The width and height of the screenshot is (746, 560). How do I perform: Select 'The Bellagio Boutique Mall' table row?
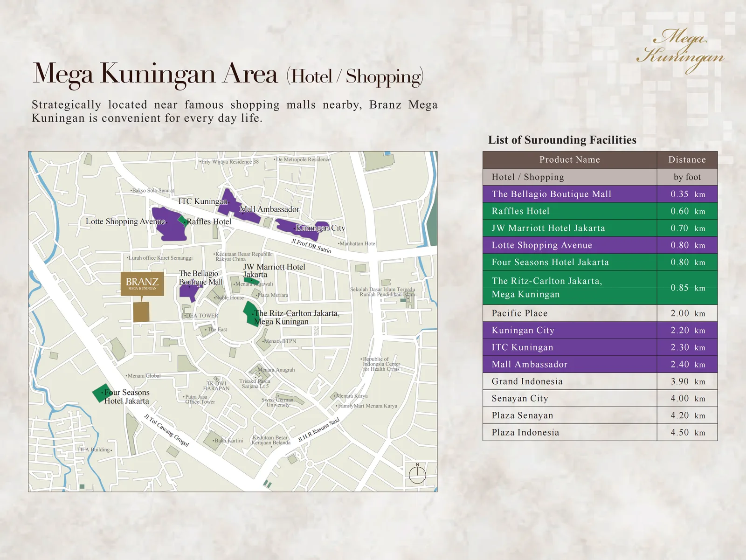(600, 194)
